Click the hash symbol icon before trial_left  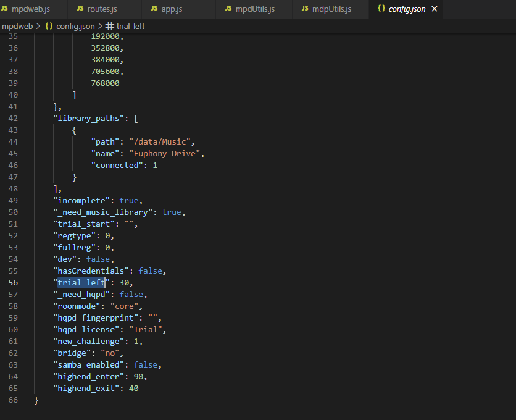(110, 26)
